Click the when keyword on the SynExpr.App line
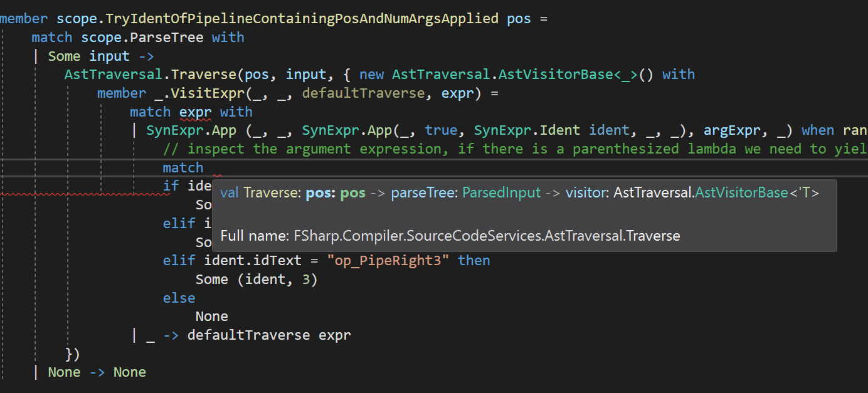868x393 pixels. click(818, 130)
